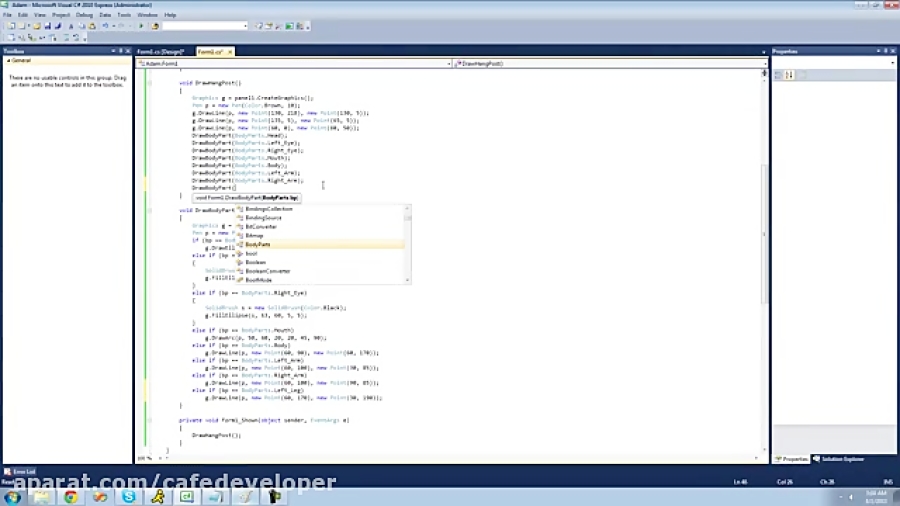Screen dimensions: 900x506
Task: Click the IntelliSense list scroll down arrow
Action: tap(408, 280)
